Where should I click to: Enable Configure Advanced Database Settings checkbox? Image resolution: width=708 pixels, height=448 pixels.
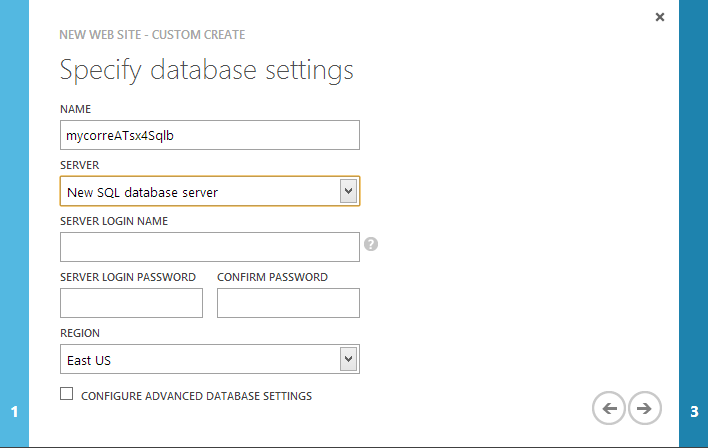pos(67,395)
